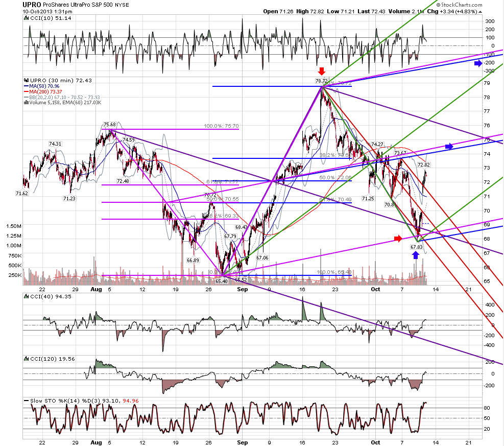Screen dimensions: 504x446
Task: Click the Open 71.26 value
Action: coord(278,12)
